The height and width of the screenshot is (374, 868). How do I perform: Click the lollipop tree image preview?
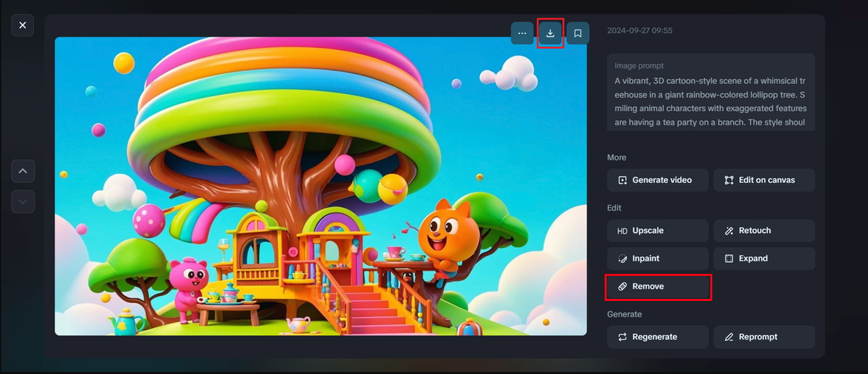tap(320, 186)
